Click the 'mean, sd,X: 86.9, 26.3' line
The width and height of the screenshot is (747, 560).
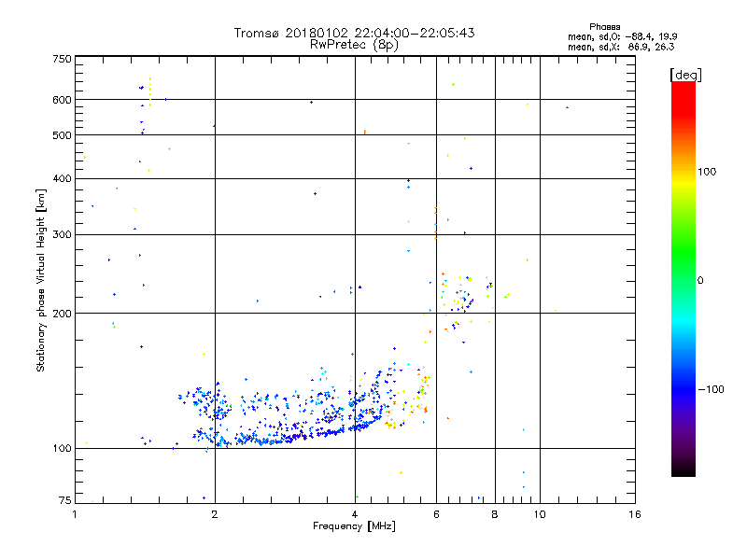click(621, 47)
